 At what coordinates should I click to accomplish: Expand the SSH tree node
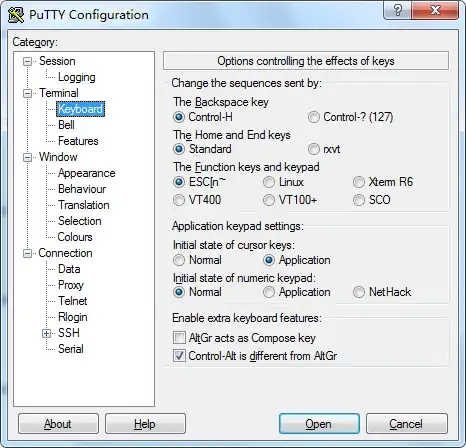pos(46,333)
